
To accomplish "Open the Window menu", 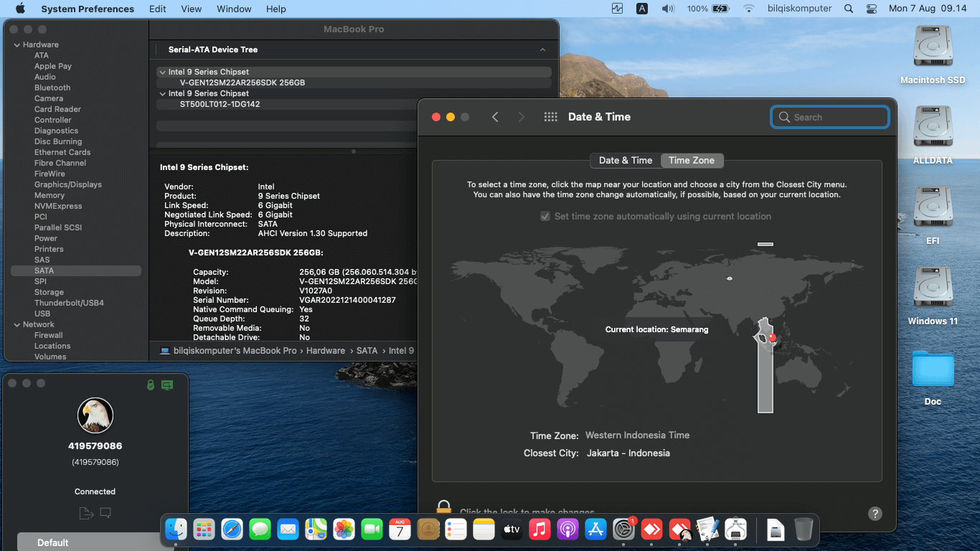I will [x=234, y=9].
